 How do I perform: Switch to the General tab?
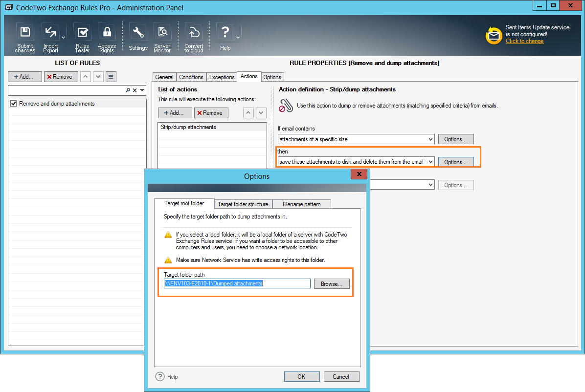tap(164, 77)
